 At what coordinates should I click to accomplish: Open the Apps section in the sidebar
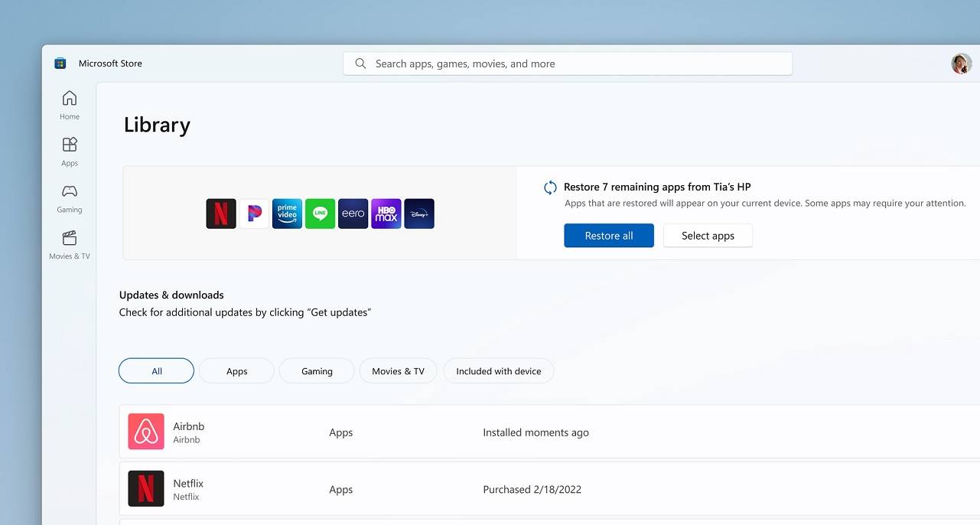pyautogui.click(x=69, y=150)
